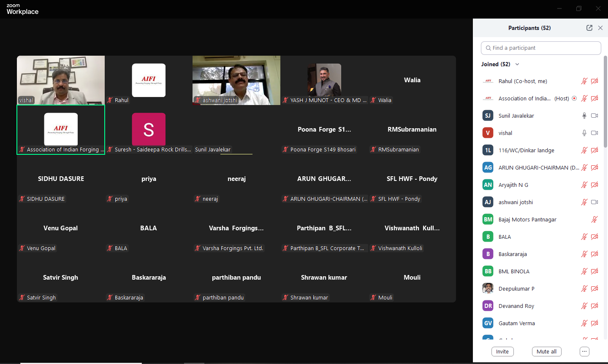Click Sunil Javalekar's camera icon in list
The height and width of the screenshot is (364, 608).
(594, 116)
